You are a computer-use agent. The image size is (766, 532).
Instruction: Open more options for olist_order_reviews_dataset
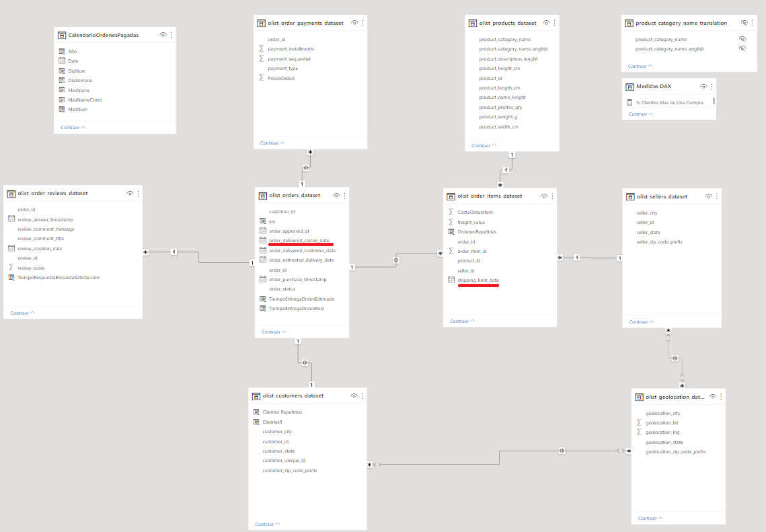click(139, 194)
